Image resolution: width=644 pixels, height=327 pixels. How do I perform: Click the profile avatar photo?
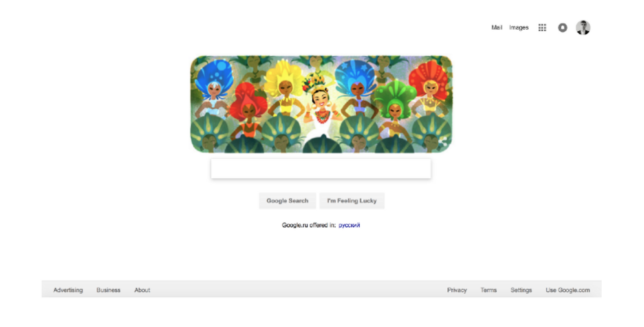(583, 28)
